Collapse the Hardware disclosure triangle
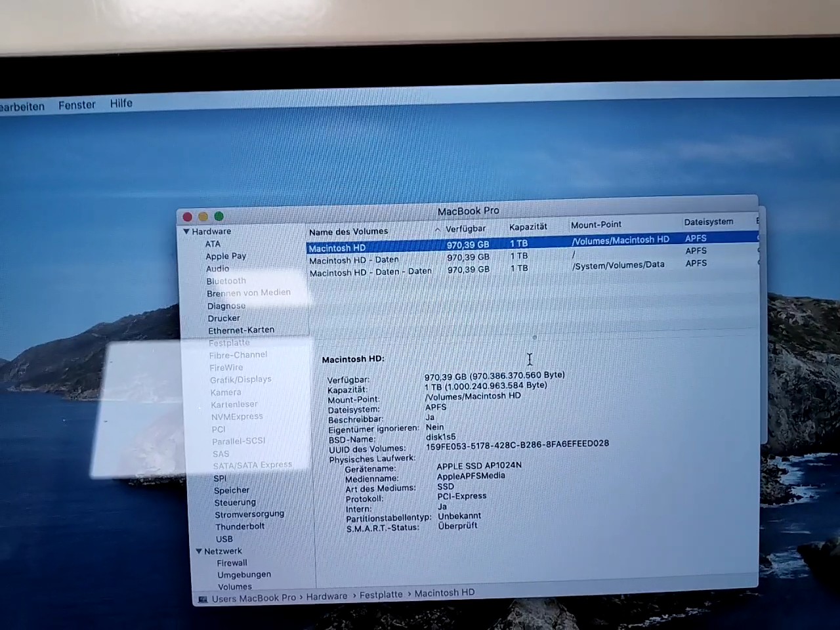The image size is (840, 630). point(186,232)
